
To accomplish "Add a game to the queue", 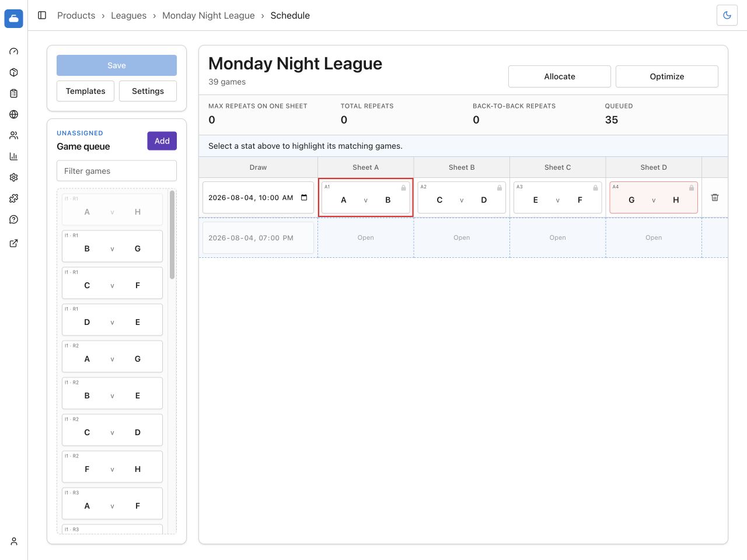I will tap(162, 141).
